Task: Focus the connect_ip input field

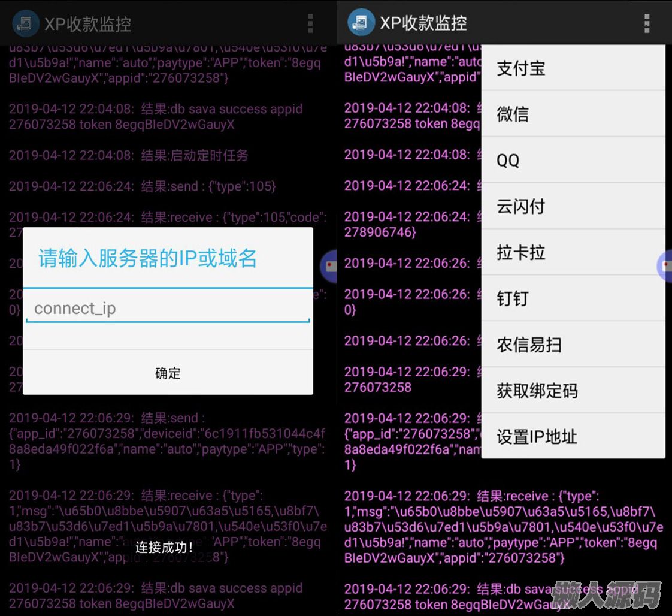Action: (x=168, y=308)
